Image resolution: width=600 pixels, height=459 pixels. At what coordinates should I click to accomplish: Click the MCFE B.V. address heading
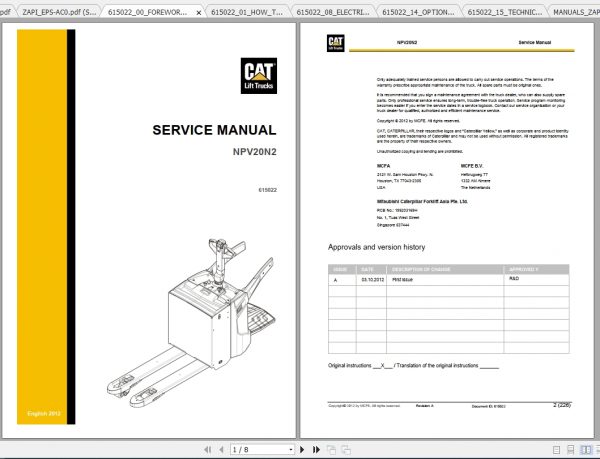point(472,166)
